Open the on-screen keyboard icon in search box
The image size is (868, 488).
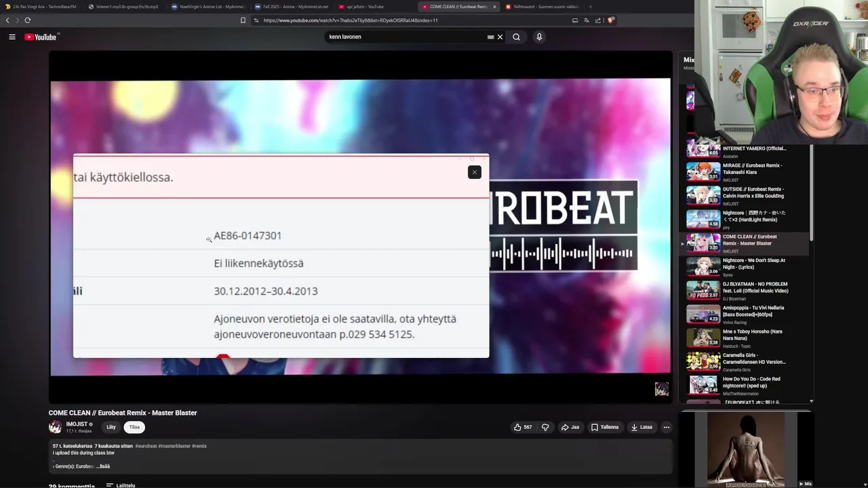(490, 37)
